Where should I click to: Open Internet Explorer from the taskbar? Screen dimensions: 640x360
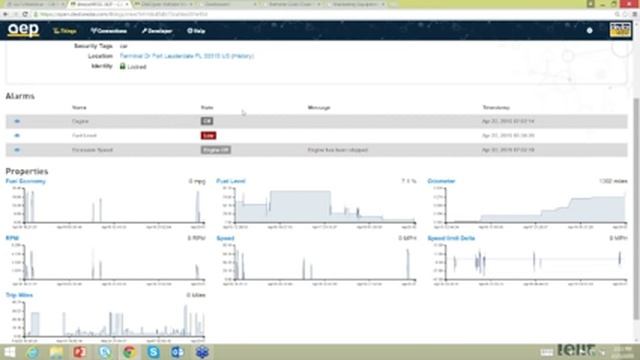coord(33,352)
